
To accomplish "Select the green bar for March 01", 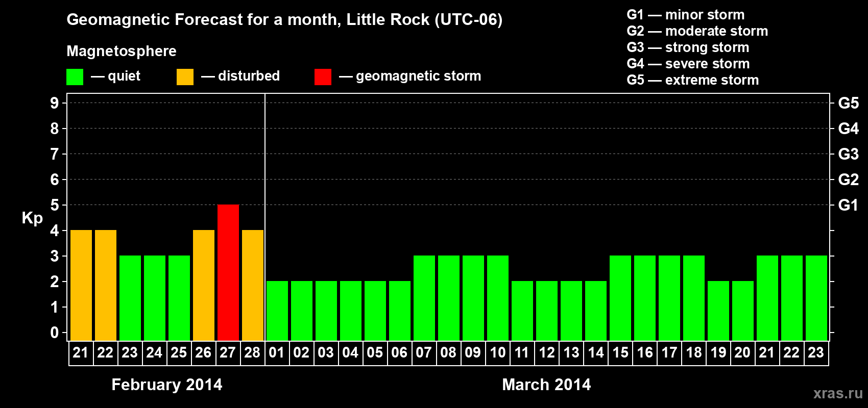I will click(x=277, y=311).
